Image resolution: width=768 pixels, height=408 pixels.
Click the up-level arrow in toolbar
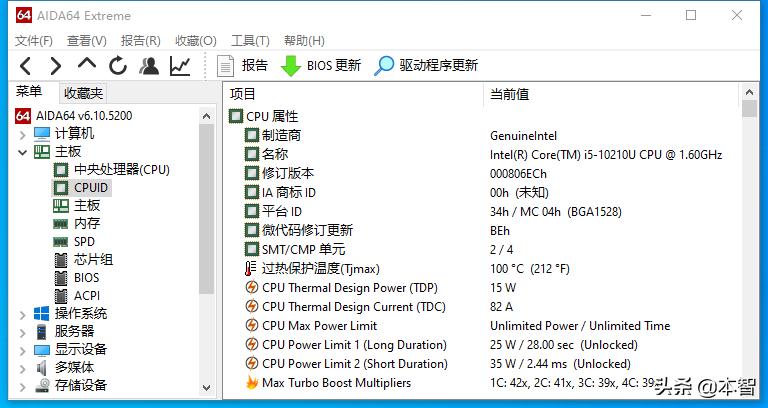point(87,63)
